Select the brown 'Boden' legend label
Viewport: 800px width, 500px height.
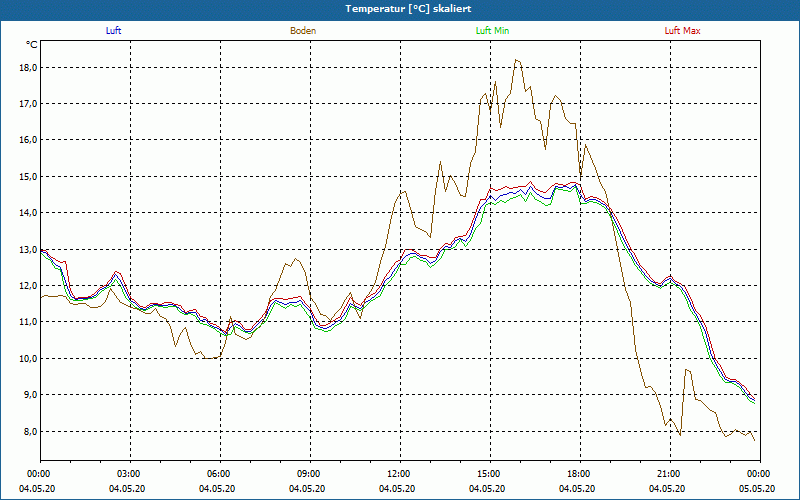(303, 31)
